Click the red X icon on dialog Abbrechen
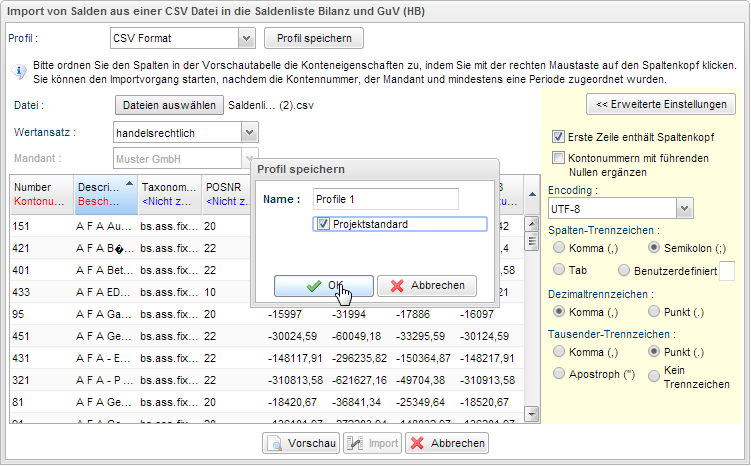Image resolution: width=751 pixels, height=466 pixels. (x=397, y=286)
